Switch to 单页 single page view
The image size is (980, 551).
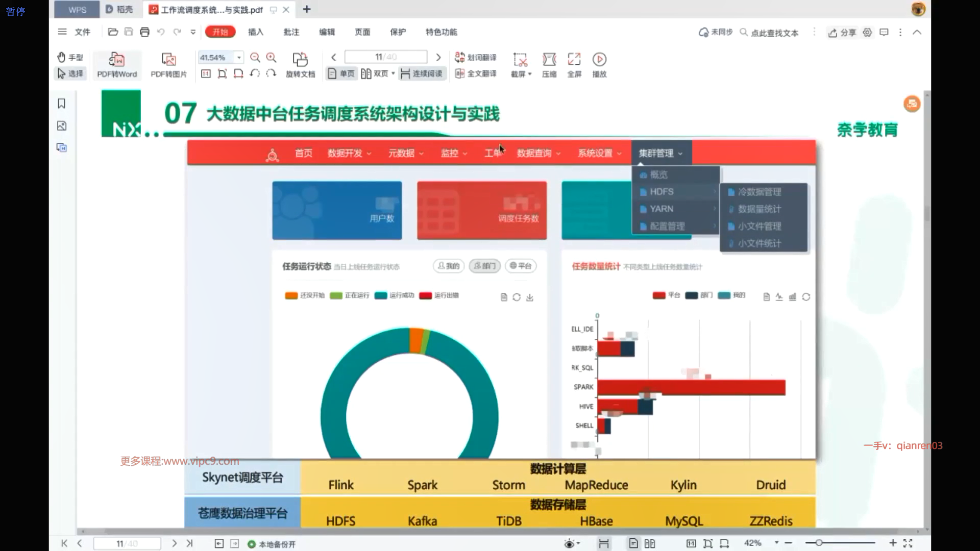(x=341, y=74)
